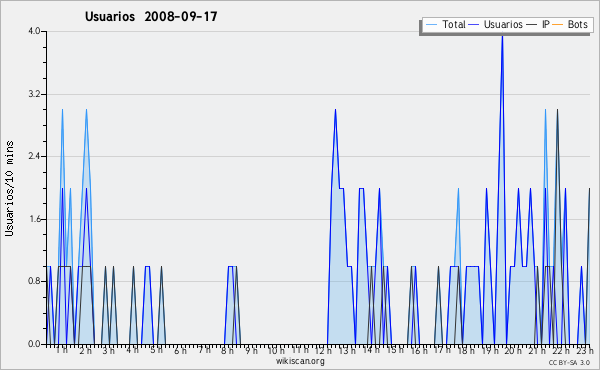Click the '2 h' x-axis label
Screen dimensions: 600x370
[x=85, y=350]
